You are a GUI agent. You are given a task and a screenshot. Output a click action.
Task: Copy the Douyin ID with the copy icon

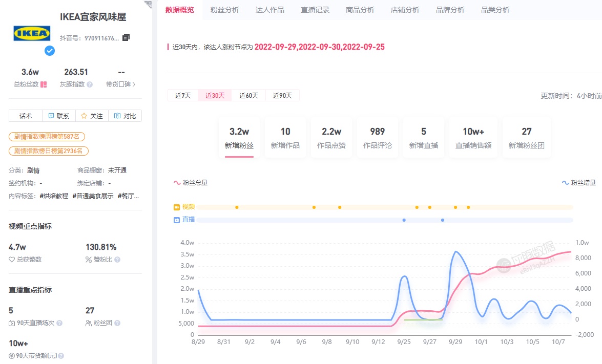[126, 37]
